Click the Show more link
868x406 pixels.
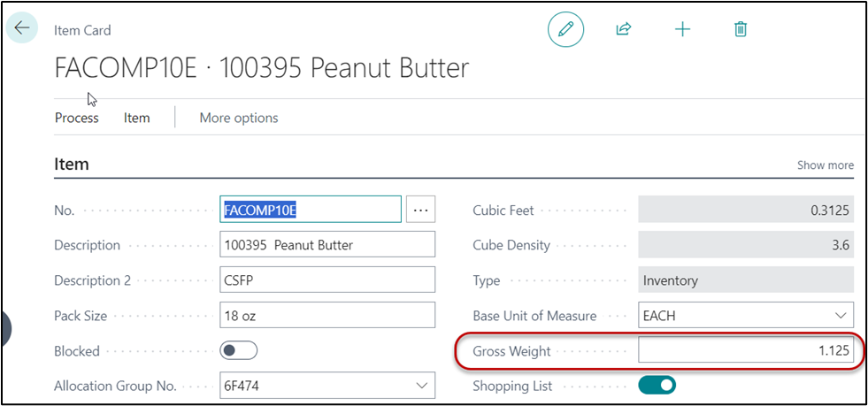coord(825,165)
